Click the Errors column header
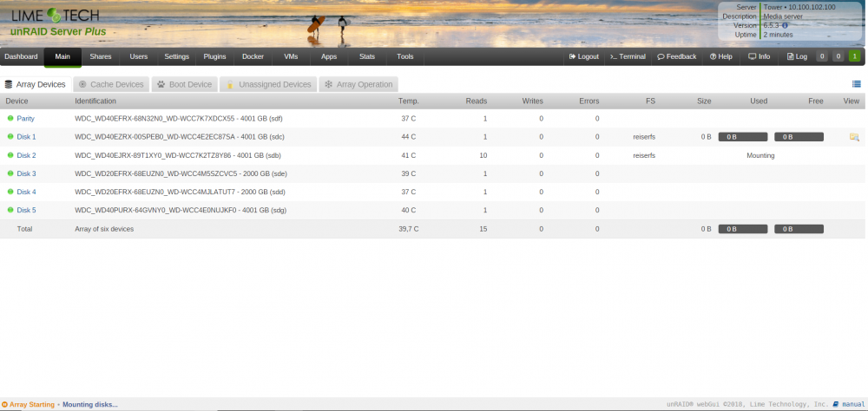Image resolution: width=868 pixels, height=411 pixels. click(x=589, y=101)
